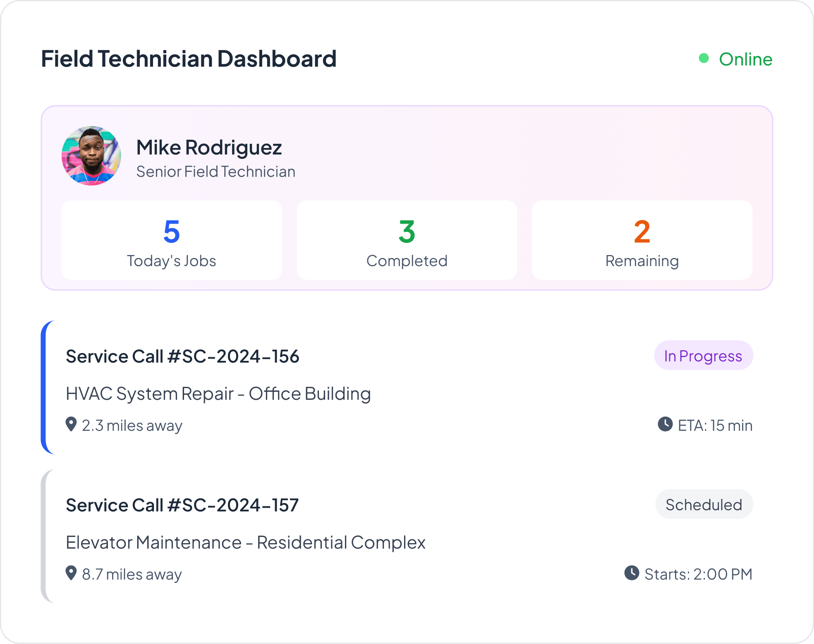The image size is (814, 644).
Task: Click the ETA: 15 min label
Action: [x=715, y=425]
